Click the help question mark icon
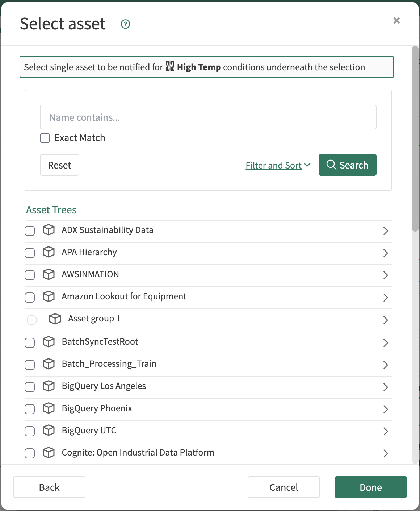 [x=125, y=24]
